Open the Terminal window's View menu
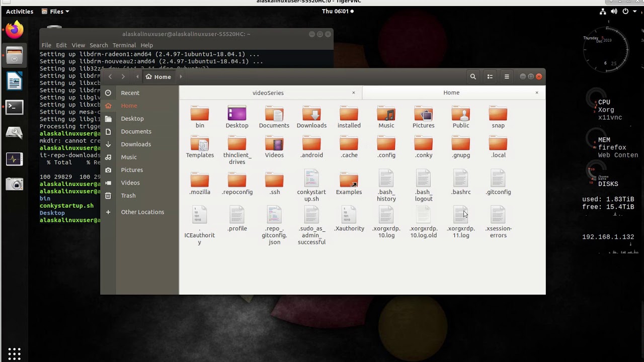 pyautogui.click(x=78, y=45)
